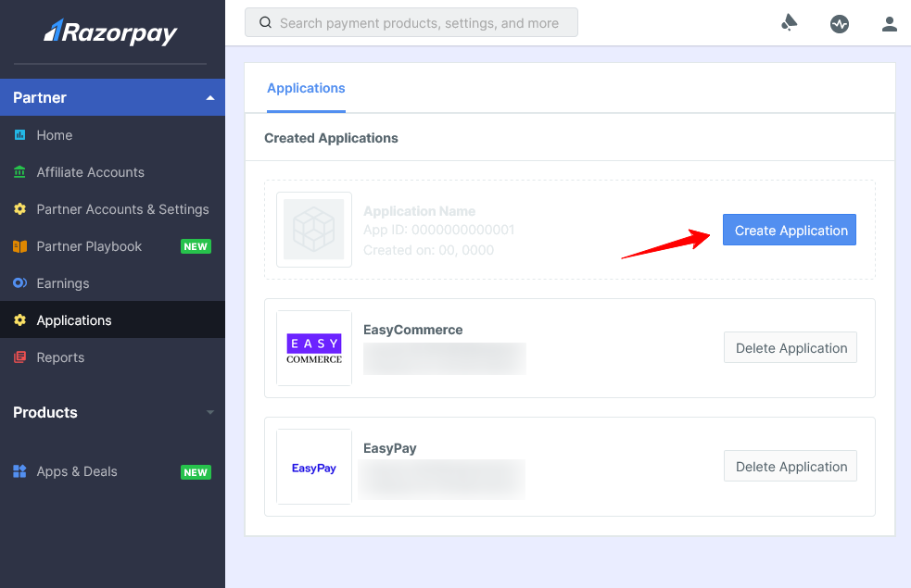
Task: Open Partner Accounts & Settings
Action: tap(113, 209)
